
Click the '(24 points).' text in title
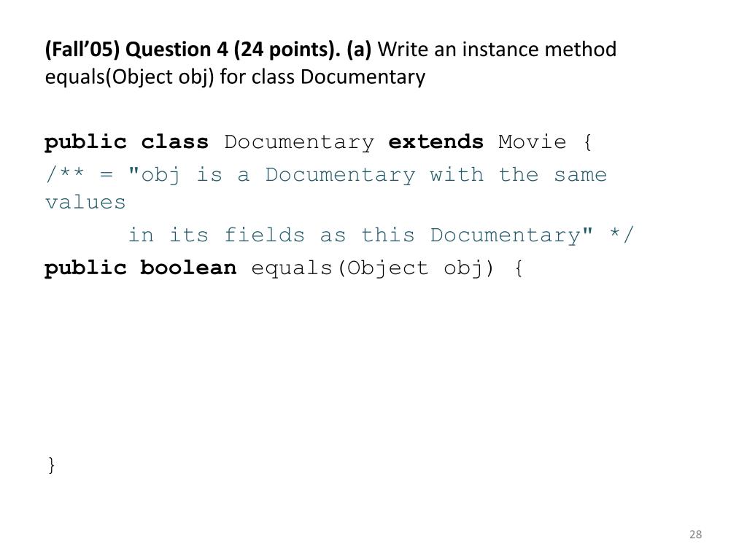pyautogui.click(x=287, y=50)
